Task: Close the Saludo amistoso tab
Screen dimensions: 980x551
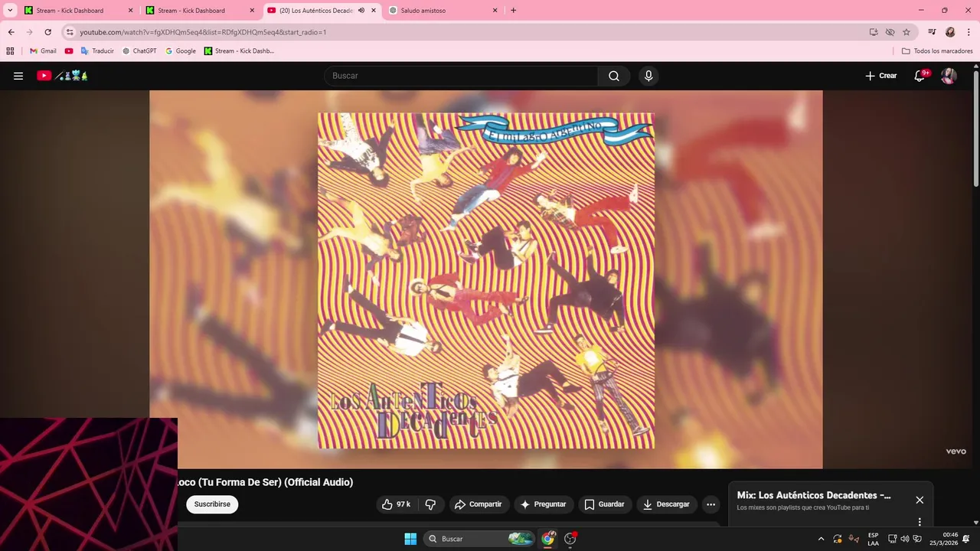Action: pyautogui.click(x=495, y=11)
